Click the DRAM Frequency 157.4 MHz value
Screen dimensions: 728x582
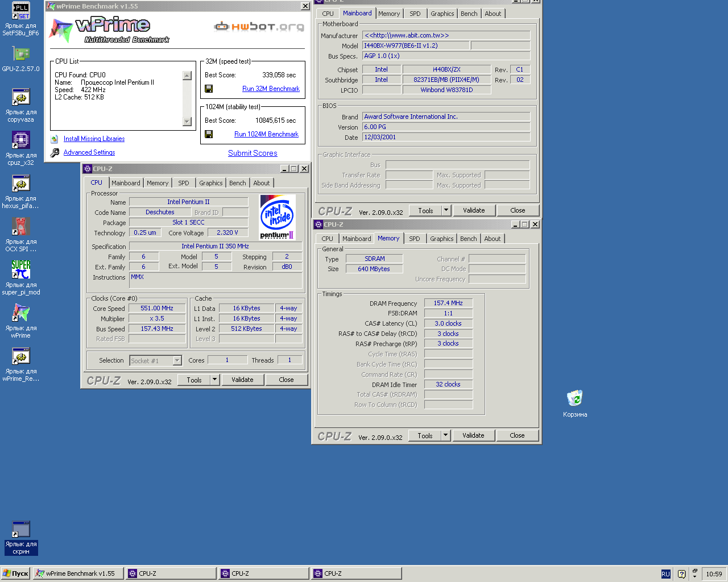pos(448,303)
